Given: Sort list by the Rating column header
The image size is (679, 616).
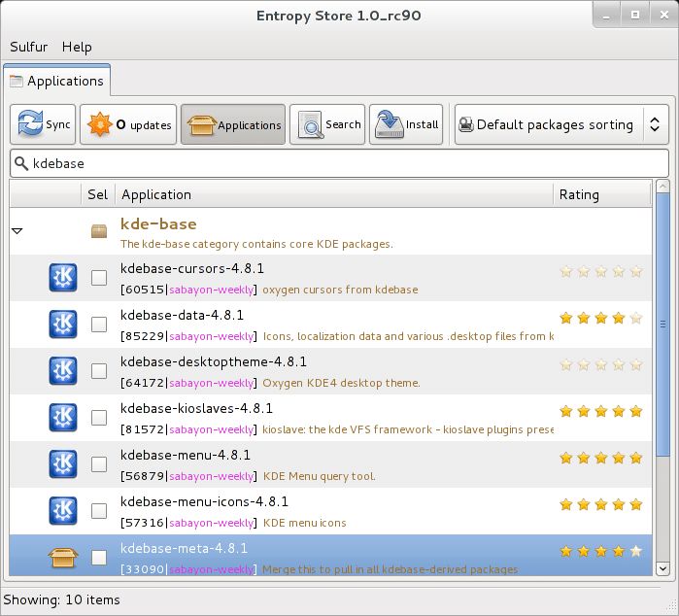Looking at the screenshot, I should (x=600, y=194).
